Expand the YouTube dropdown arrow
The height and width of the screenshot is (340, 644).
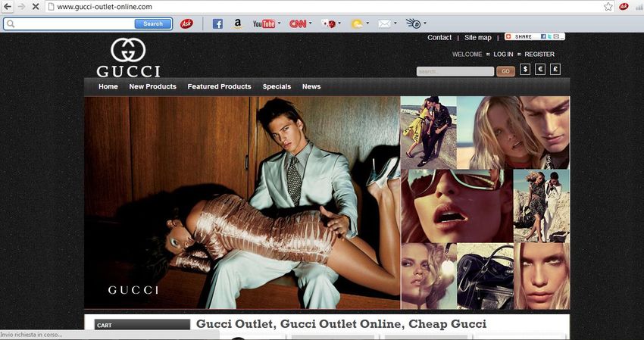pyautogui.click(x=280, y=23)
